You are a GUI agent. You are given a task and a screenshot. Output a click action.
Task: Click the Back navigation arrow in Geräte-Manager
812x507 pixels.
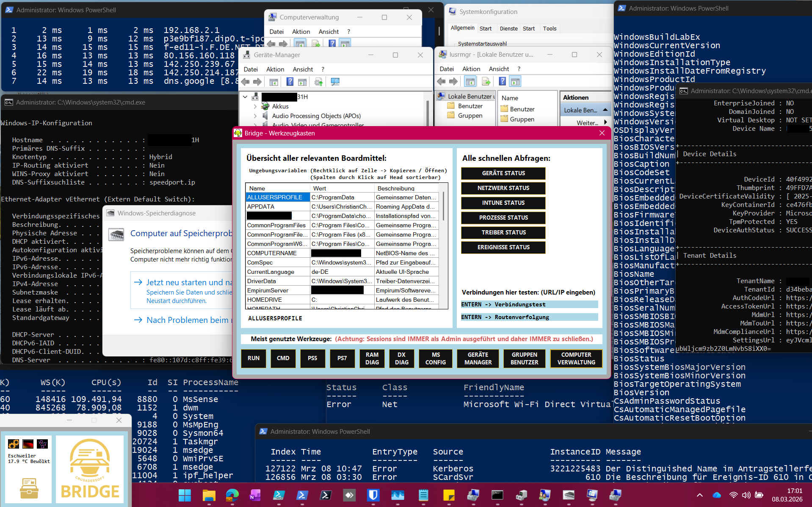[x=246, y=82]
